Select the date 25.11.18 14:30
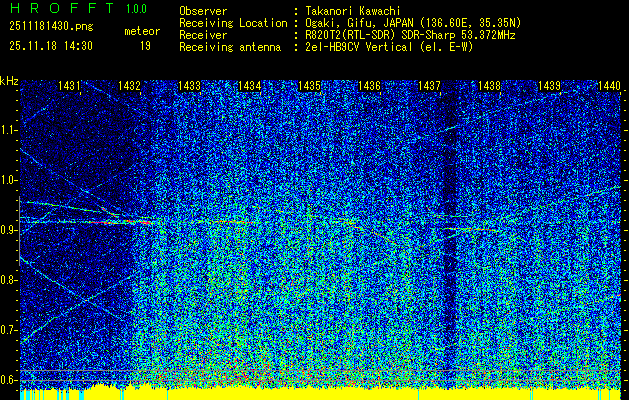This screenshot has width=629, height=400. point(51,46)
